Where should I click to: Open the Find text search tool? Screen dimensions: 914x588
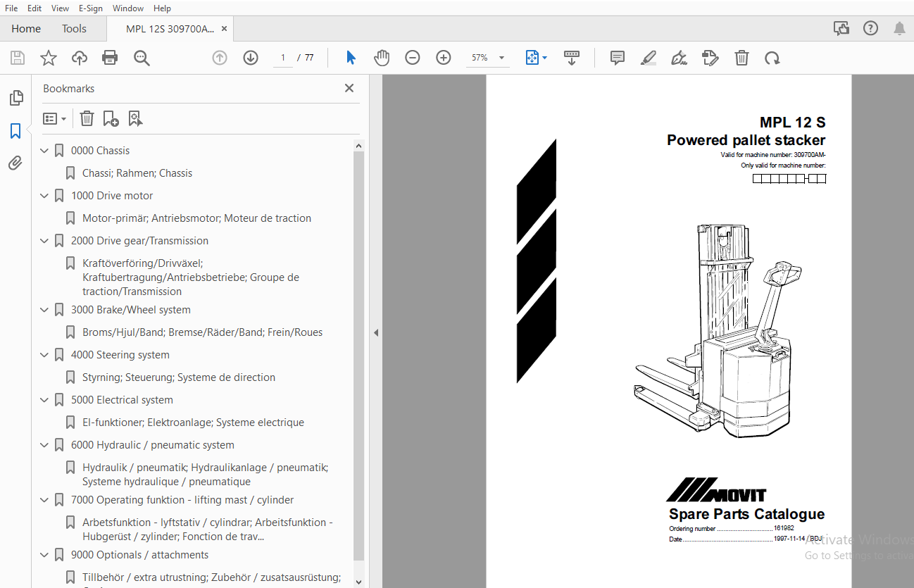pyautogui.click(x=142, y=58)
